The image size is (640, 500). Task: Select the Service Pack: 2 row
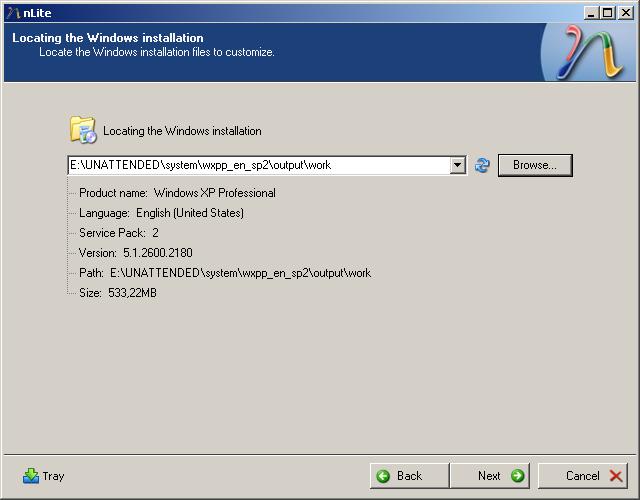[x=119, y=233]
